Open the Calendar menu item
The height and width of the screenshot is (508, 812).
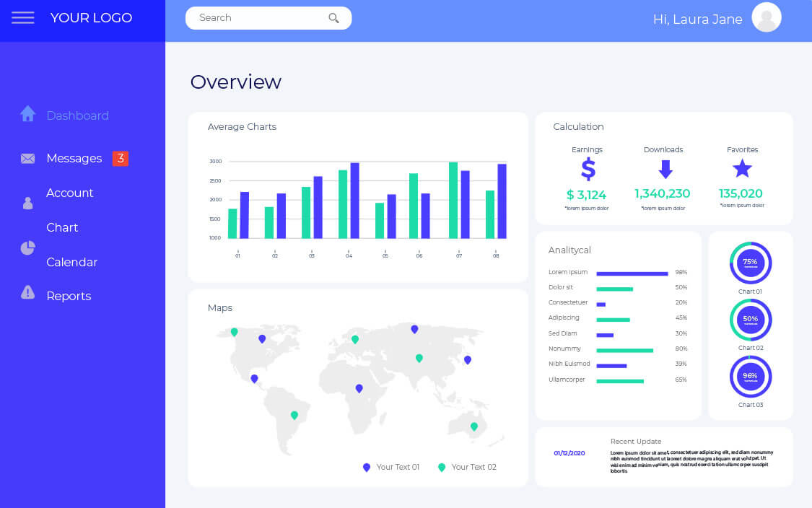(x=72, y=262)
